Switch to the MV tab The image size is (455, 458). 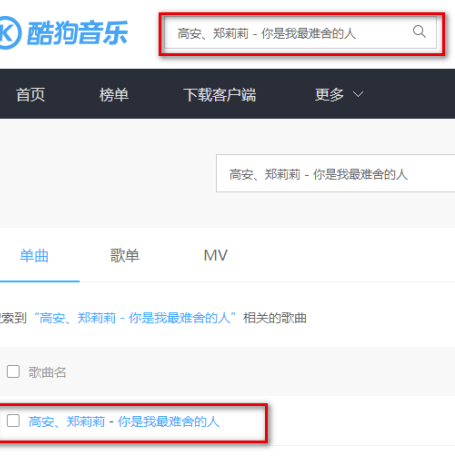[216, 256]
